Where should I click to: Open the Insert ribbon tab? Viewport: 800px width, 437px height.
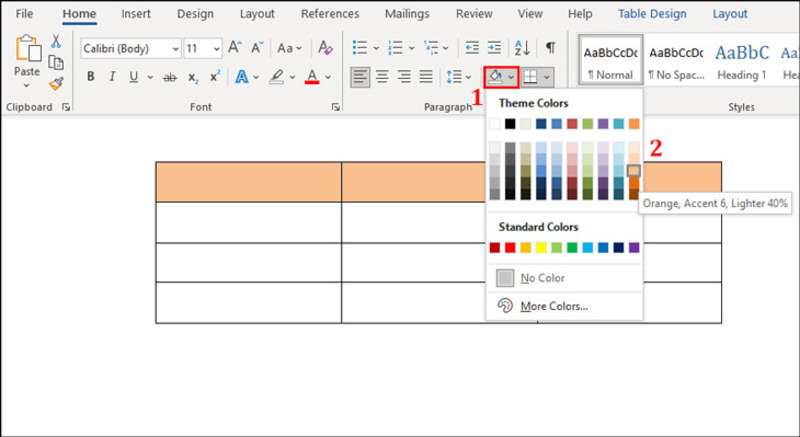click(x=136, y=14)
